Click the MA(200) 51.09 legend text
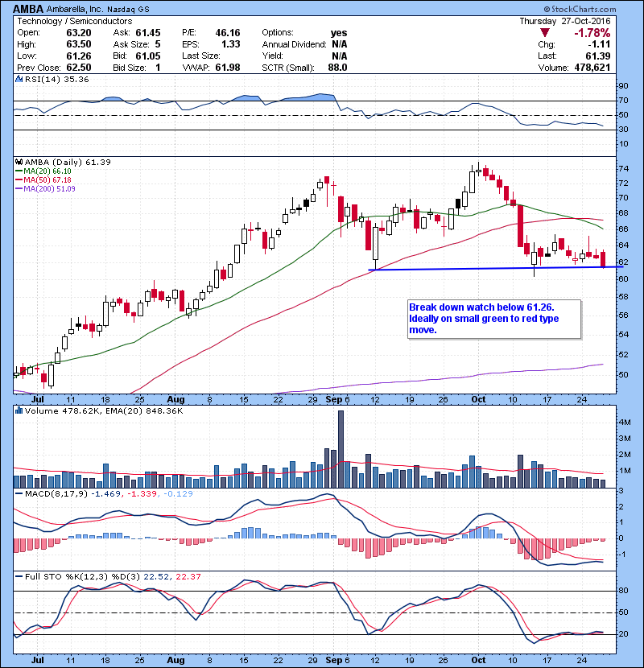This screenshot has width=644, height=668. [x=49, y=188]
